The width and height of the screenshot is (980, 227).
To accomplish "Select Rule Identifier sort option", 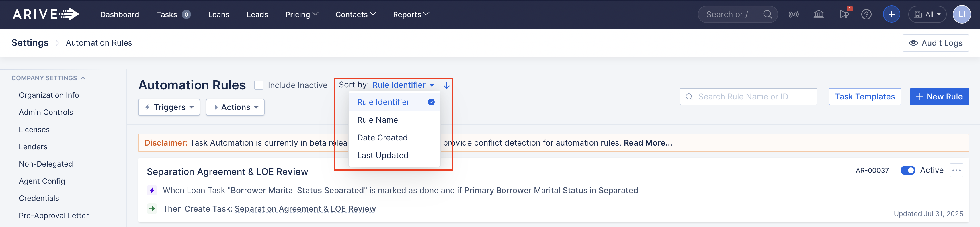I will click(x=394, y=102).
